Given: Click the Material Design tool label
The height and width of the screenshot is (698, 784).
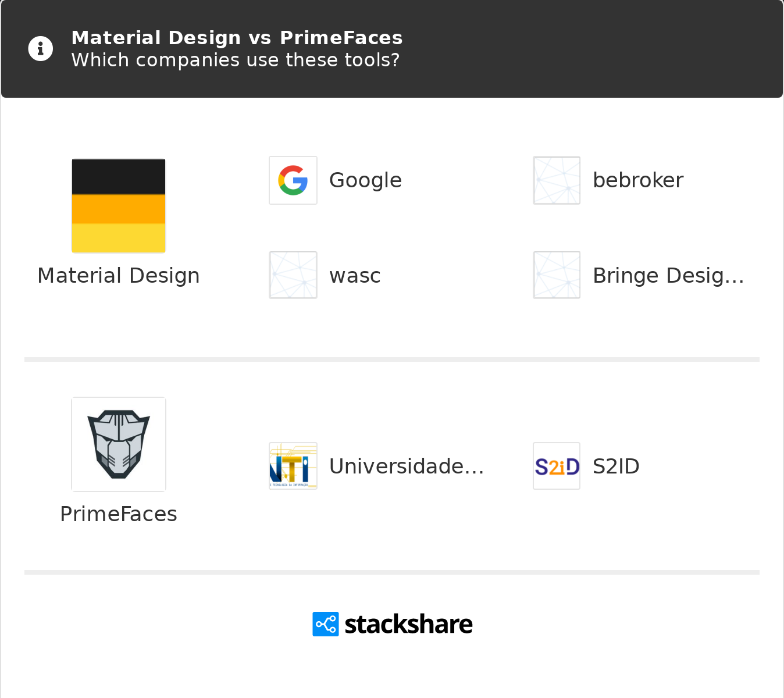Looking at the screenshot, I should pos(119,276).
